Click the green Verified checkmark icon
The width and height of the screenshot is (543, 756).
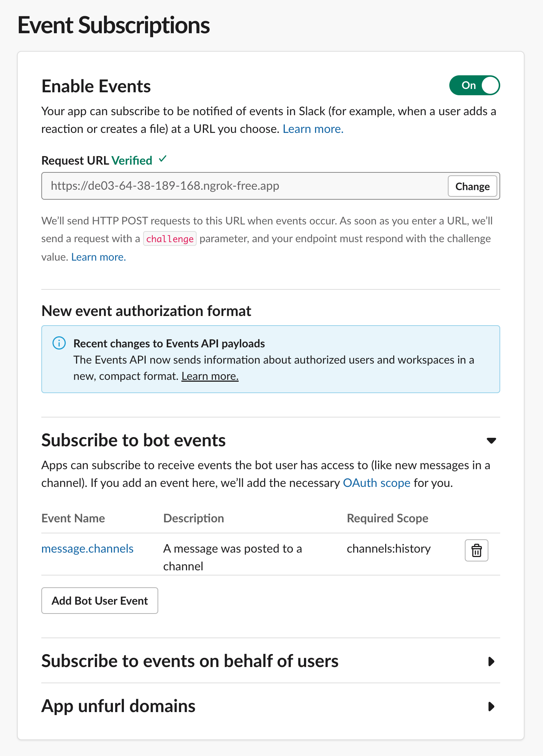[x=163, y=159]
